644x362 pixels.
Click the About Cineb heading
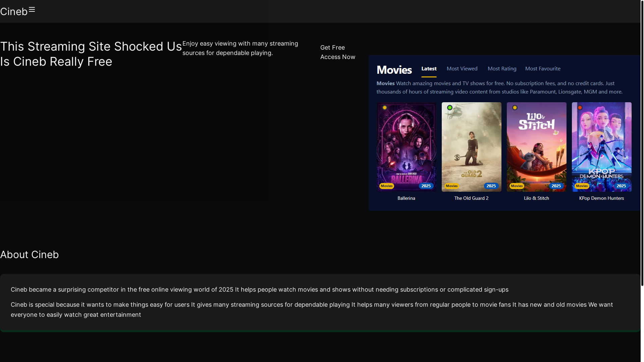pos(30,255)
